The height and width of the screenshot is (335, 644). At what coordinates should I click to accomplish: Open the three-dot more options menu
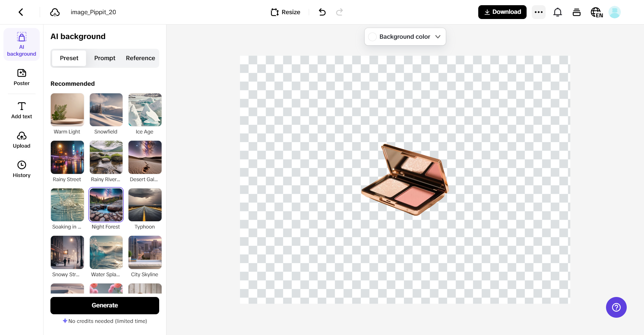coord(539,12)
